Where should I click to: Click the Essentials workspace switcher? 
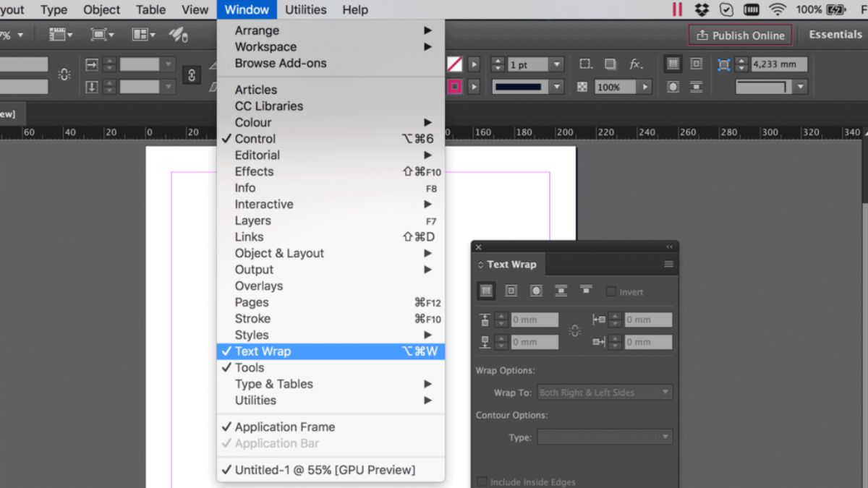[x=835, y=35]
